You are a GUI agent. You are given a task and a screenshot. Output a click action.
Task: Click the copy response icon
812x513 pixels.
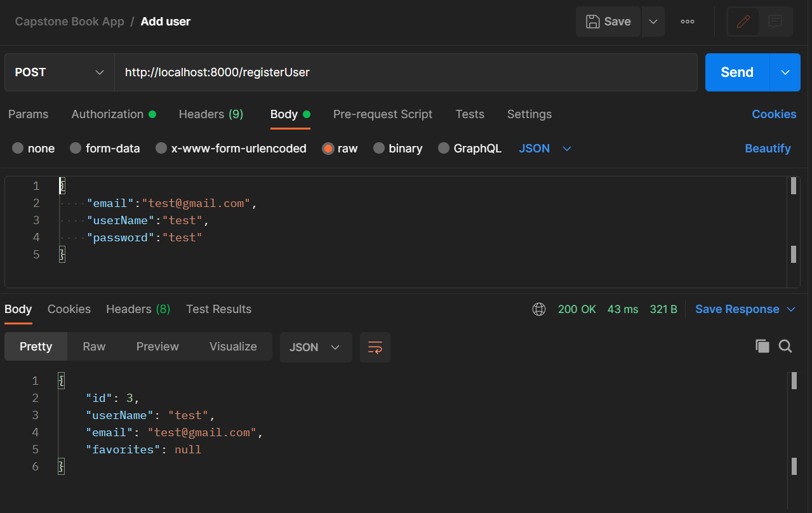(762, 346)
